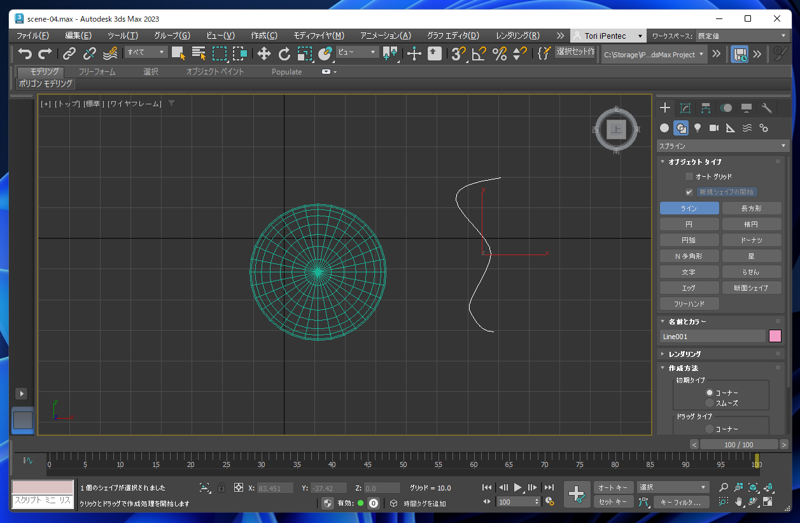Toggle absolute/offset transform type-in mode
The image size is (800, 523).
[238, 488]
